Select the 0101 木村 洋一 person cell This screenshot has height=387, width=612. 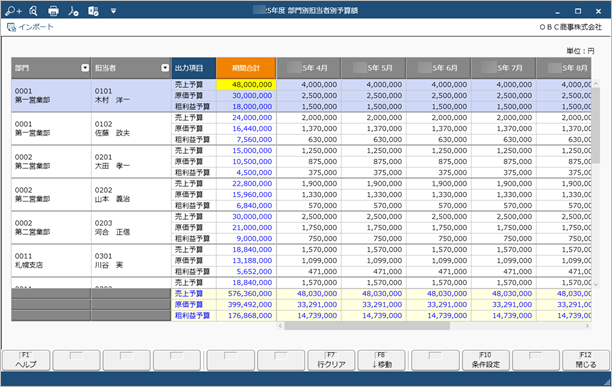coord(131,96)
